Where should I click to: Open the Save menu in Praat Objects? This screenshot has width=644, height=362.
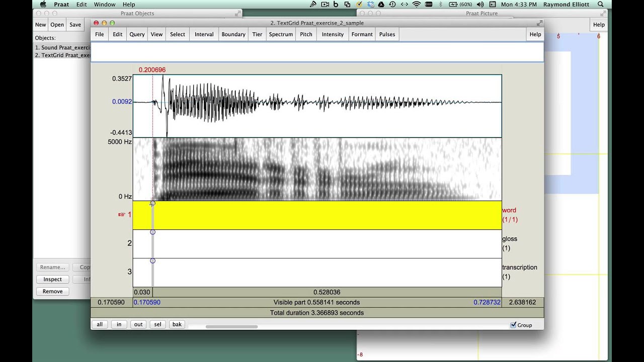click(x=75, y=25)
